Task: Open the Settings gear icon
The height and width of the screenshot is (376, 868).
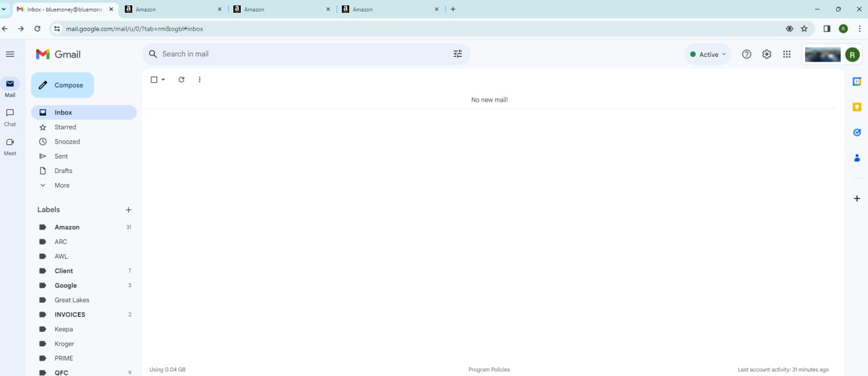Action: click(766, 54)
